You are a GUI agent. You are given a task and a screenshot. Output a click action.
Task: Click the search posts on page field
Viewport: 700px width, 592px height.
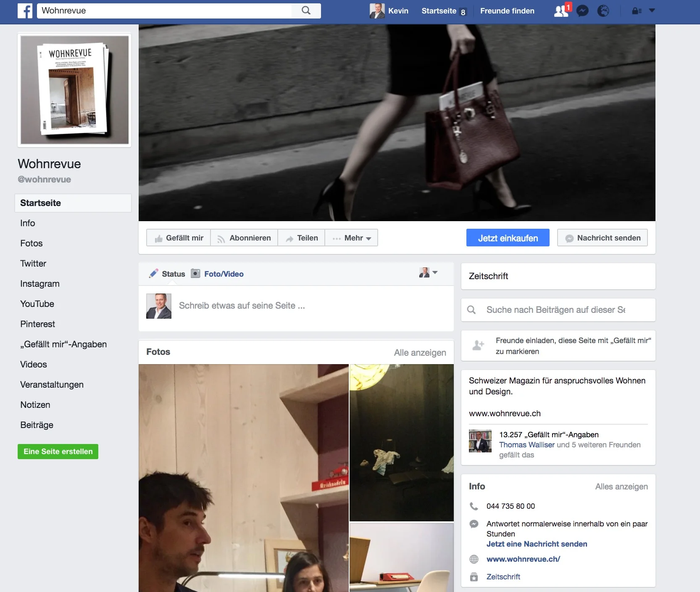coord(558,310)
